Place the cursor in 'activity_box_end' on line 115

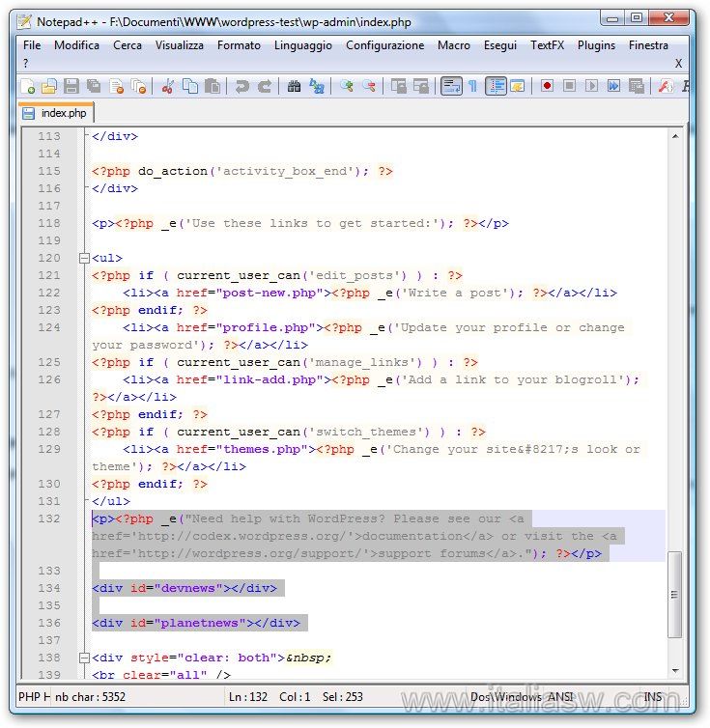(285, 171)
